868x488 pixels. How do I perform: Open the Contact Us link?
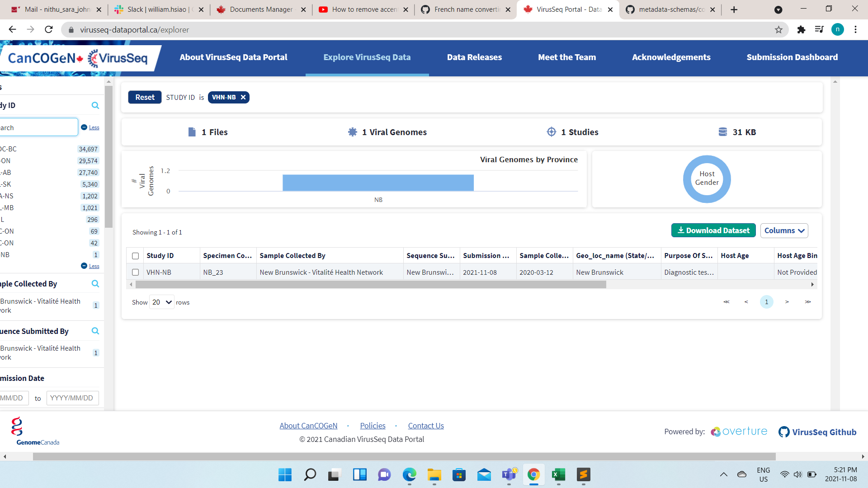coord(425,425)
